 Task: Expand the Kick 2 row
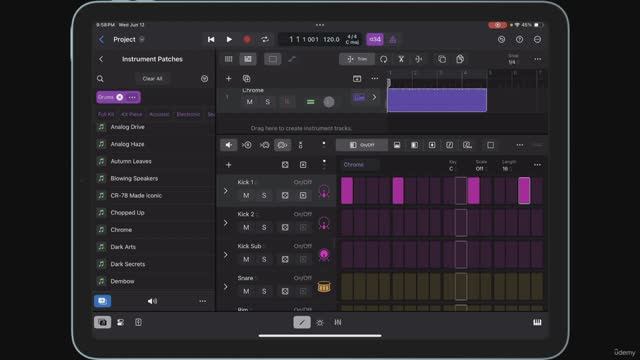tap(226, 223)
